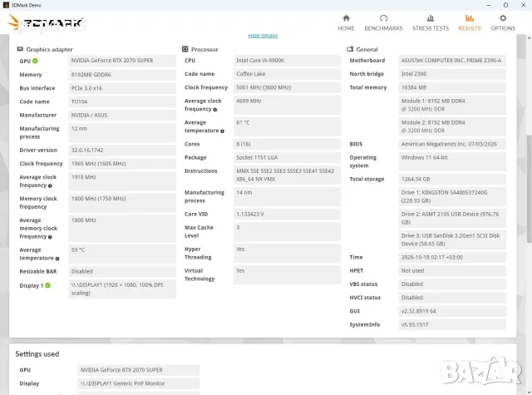
Task: Click the green check next to GPU
Action: 35,61
